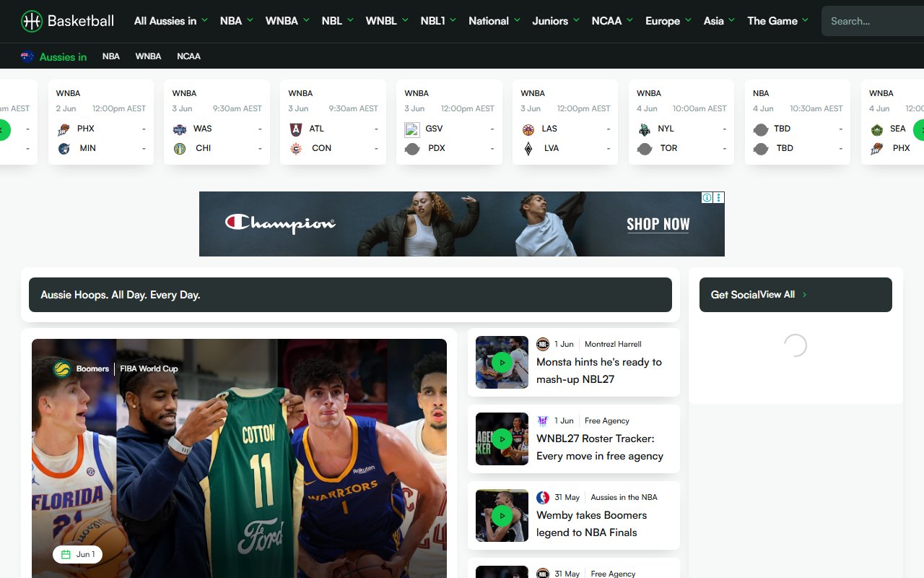Viewport: 924px width, 578px height.
Task: Play the Wemby Boomers legend video thumbnail
Action: click(502, 515)
